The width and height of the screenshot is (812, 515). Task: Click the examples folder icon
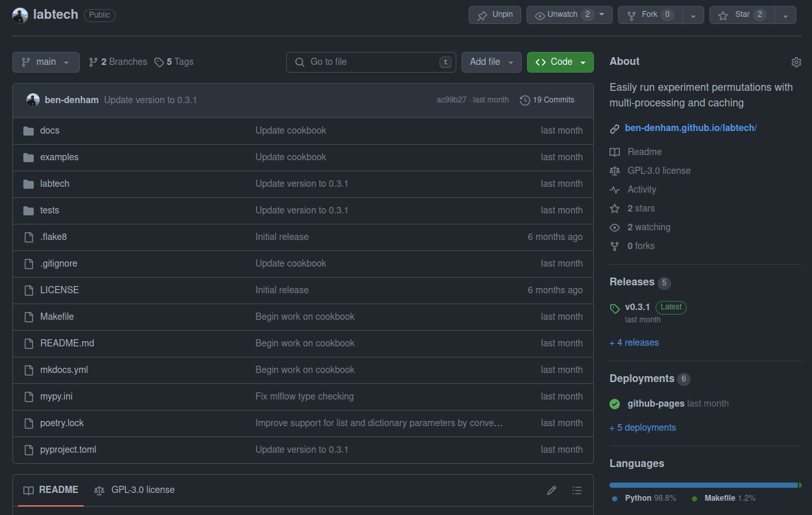pos(29,158)
